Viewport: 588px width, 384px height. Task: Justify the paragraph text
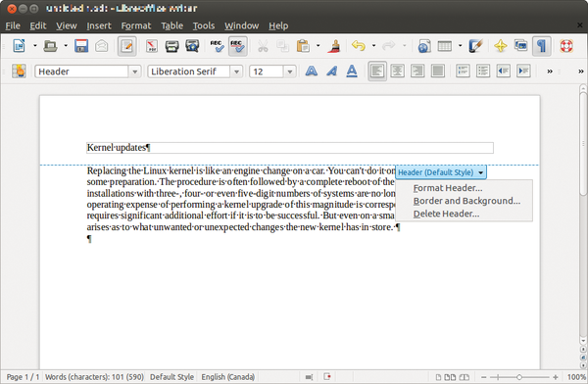coord(438,71)
